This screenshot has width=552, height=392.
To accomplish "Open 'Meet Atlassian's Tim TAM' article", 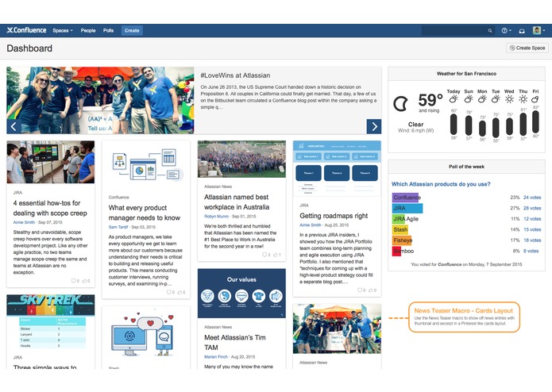I will [x=235, y=343].
